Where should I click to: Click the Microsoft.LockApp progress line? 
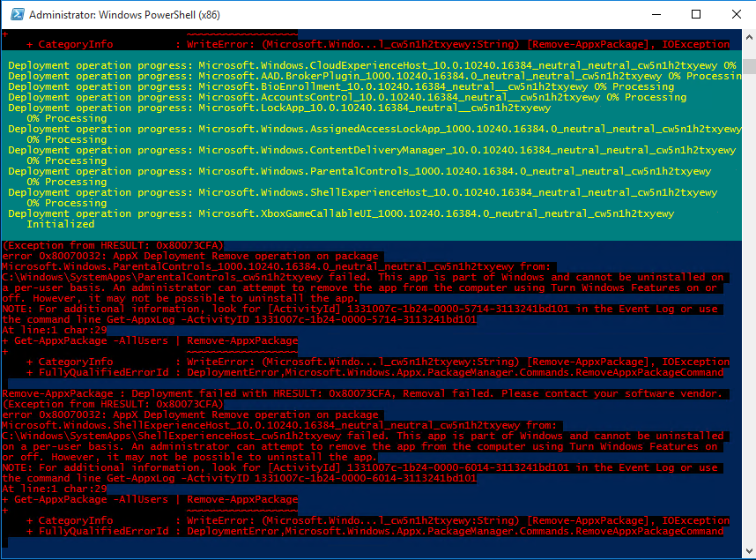click(279, 108)
